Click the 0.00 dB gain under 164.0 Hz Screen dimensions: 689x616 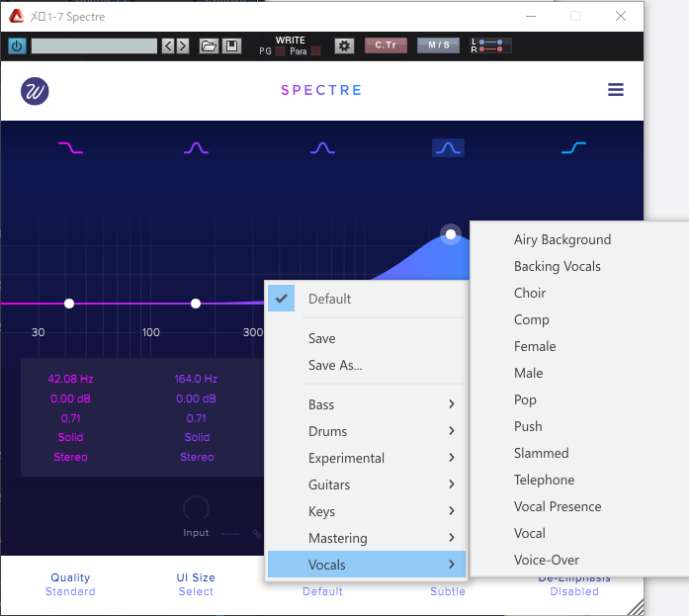click(196, 398)
